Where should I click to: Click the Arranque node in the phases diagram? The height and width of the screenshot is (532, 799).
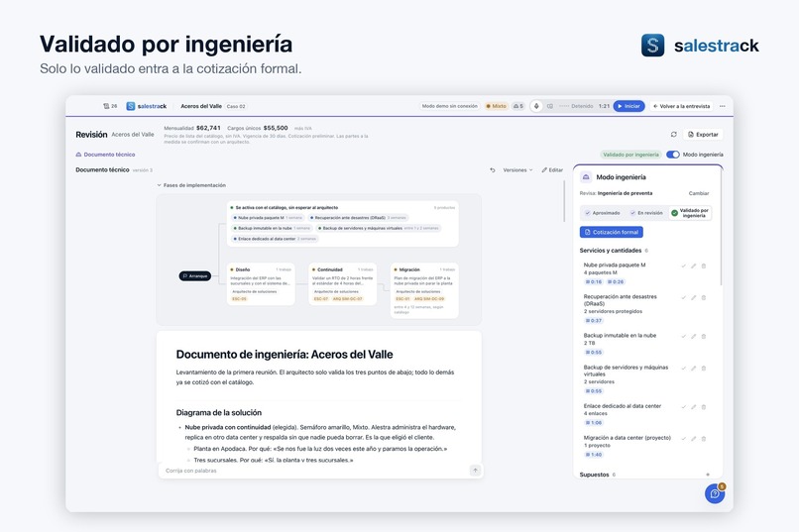[x=194, y=276]
